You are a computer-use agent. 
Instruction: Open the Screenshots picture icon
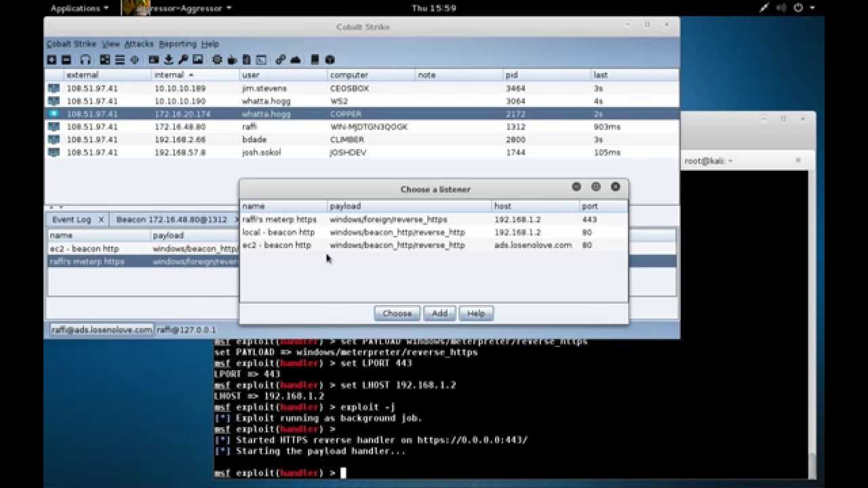tap(197, 60)
